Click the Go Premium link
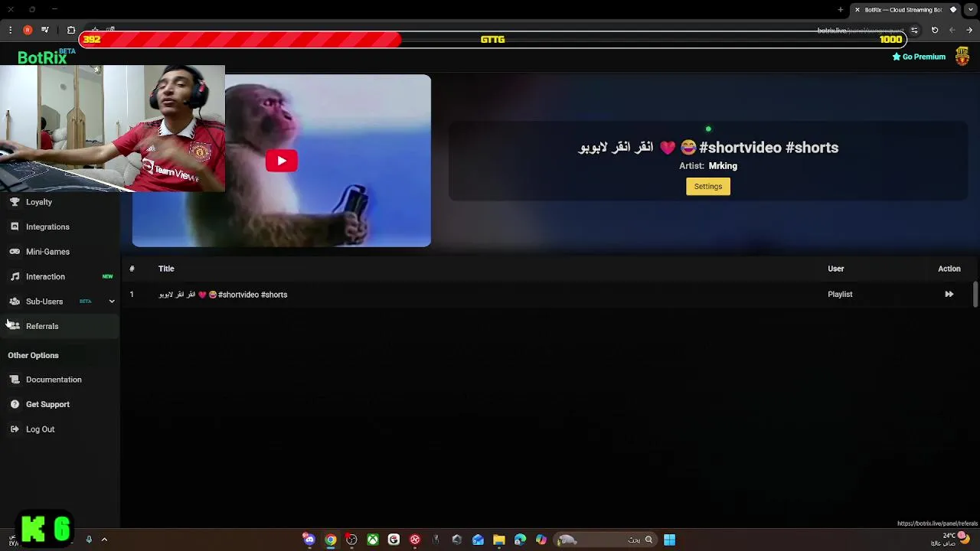Screen dimensions: 980x551 point(919,57)
